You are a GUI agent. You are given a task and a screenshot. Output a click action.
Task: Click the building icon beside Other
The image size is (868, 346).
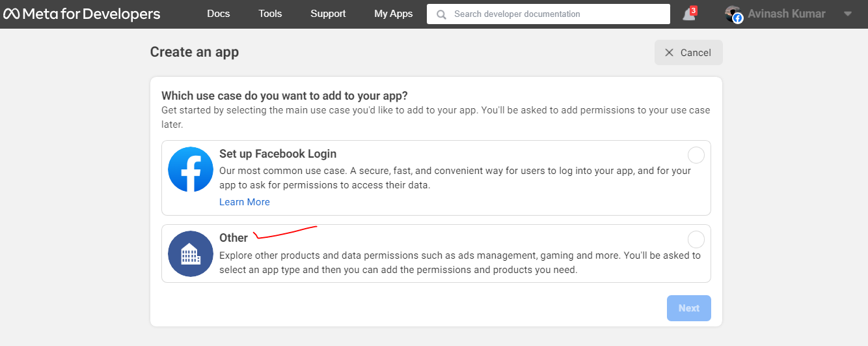point(190,253)
